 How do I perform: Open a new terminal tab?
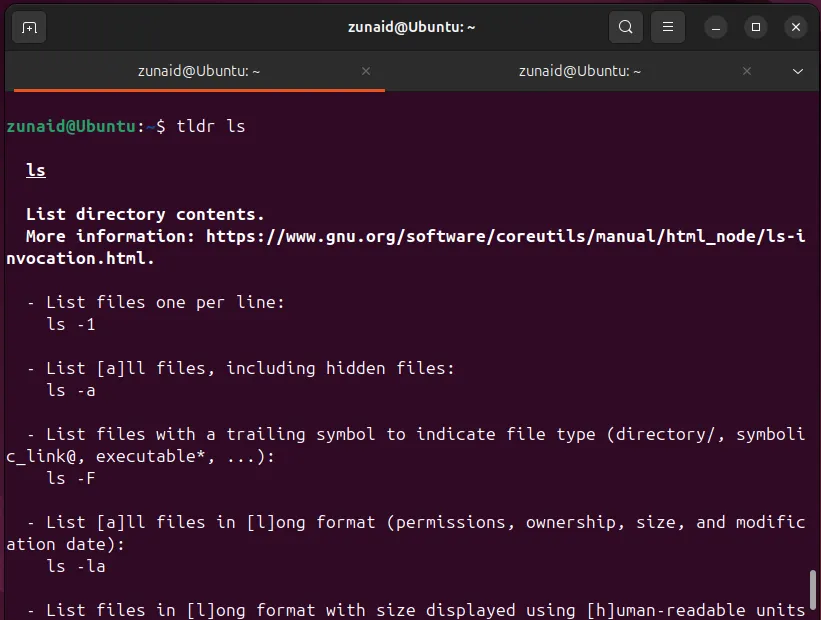click(x=28, y=27)
